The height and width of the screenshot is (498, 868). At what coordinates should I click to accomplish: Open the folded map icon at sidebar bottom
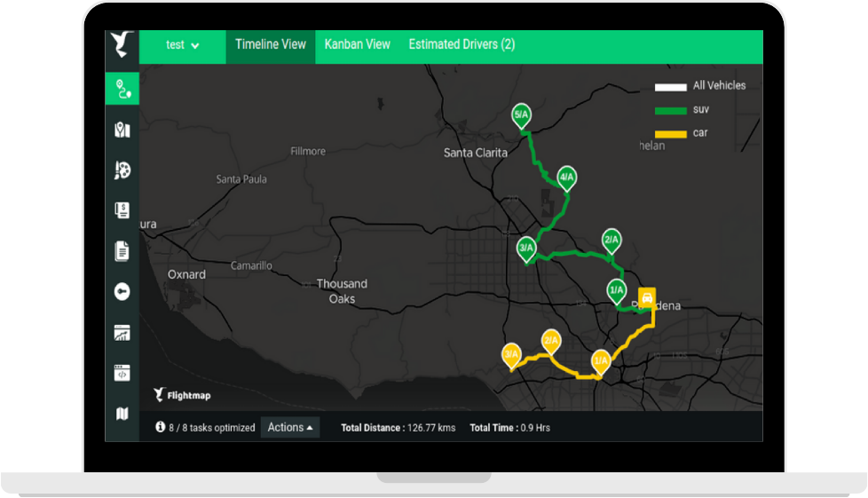click(x=122, y=414)
